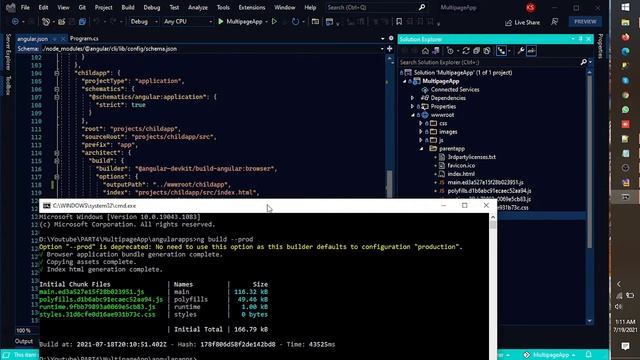Open the Build menu
This screenshot has height=360, width=640.
tap(128, 7)
